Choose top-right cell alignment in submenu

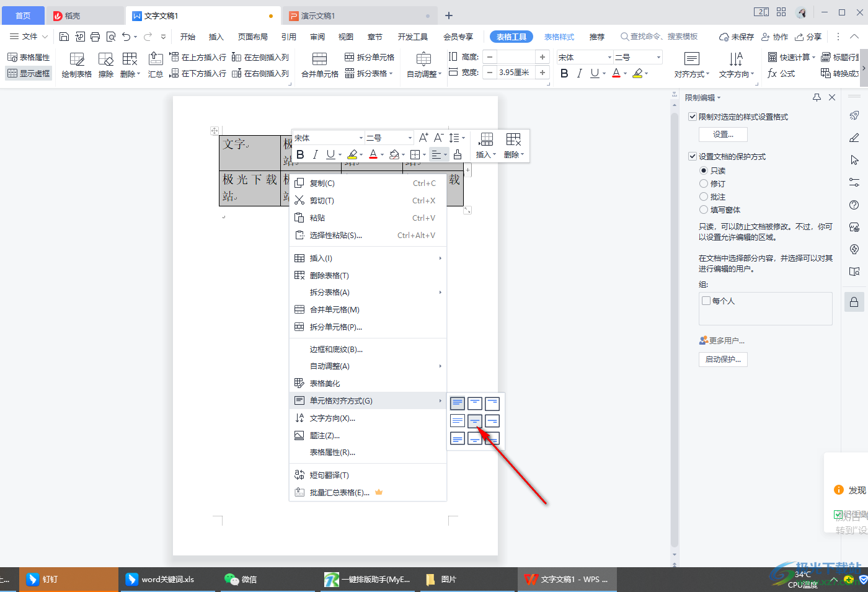pyautogui.click(x=492, y=403)
